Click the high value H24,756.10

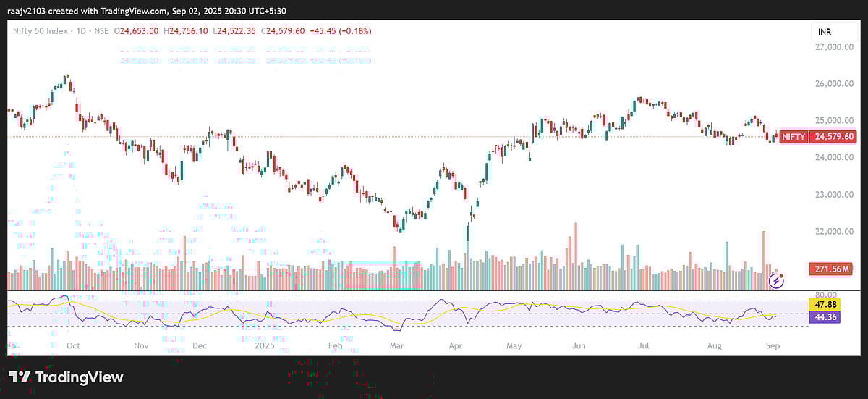(x=187, y=30)
